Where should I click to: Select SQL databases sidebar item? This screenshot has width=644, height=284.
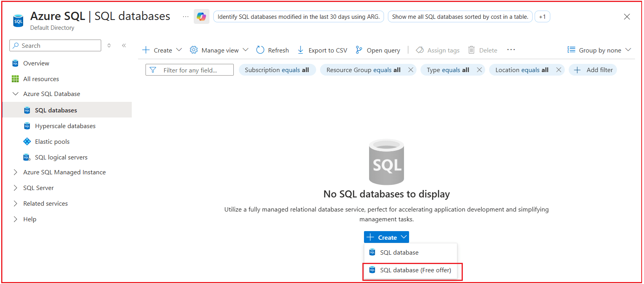(x=67, y=110)
